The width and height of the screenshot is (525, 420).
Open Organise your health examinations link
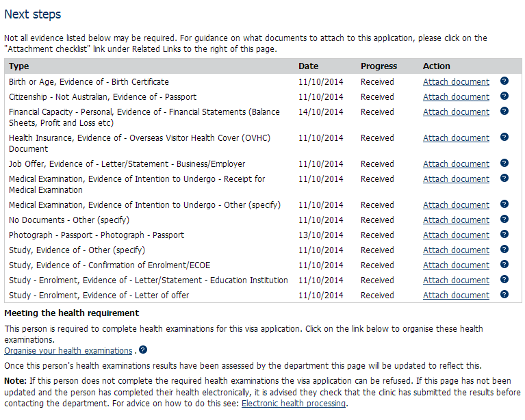pyautogui.click(x=68, y=351)
